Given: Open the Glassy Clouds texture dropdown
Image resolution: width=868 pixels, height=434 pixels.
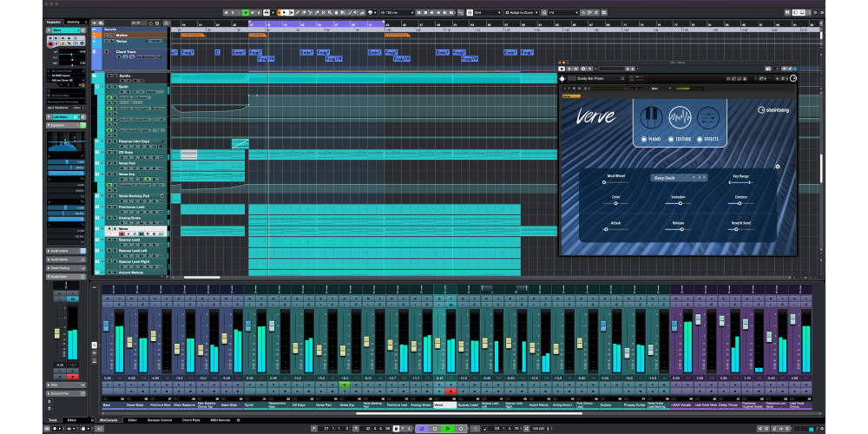Looking at the screenshot, I should point(678,178).
